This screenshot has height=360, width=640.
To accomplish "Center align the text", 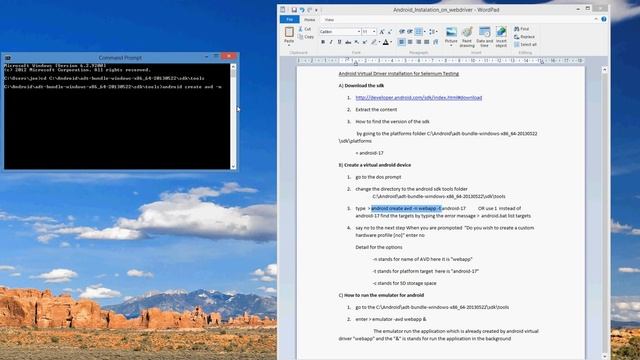I will coord(410,42).
